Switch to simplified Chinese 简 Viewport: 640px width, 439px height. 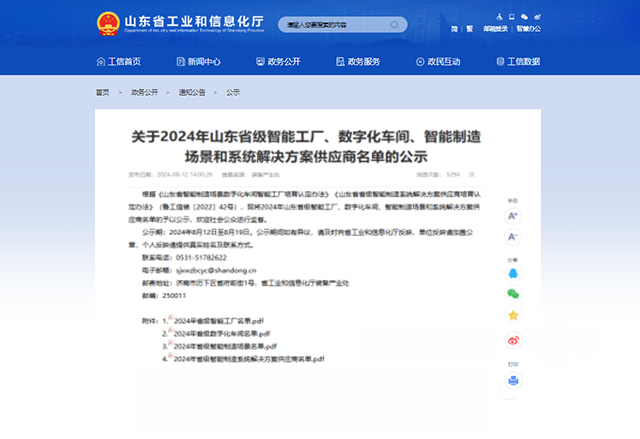tap(454, 29)
